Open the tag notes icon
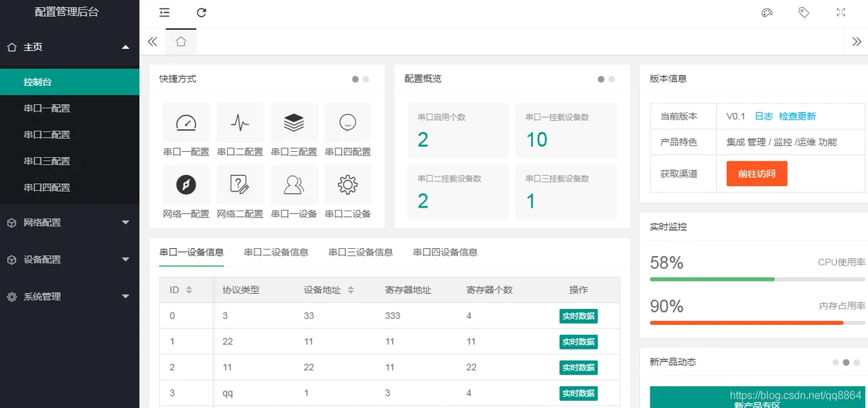The image size is (868, 408). 804,12
